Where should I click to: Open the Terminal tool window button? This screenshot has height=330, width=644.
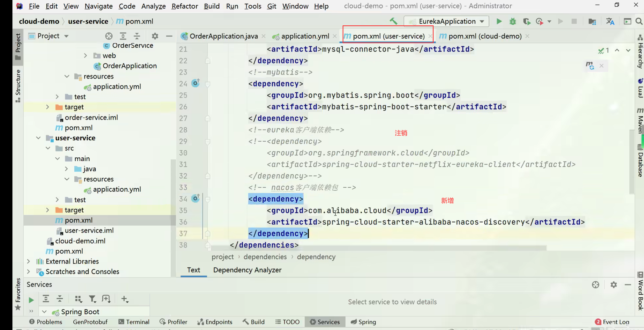(x=134, y=322)
